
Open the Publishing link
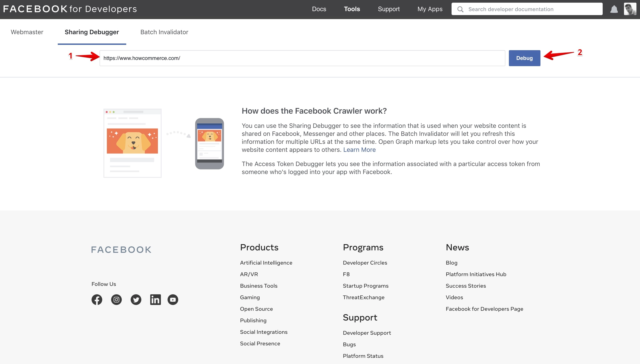click(x=253, y=320)
